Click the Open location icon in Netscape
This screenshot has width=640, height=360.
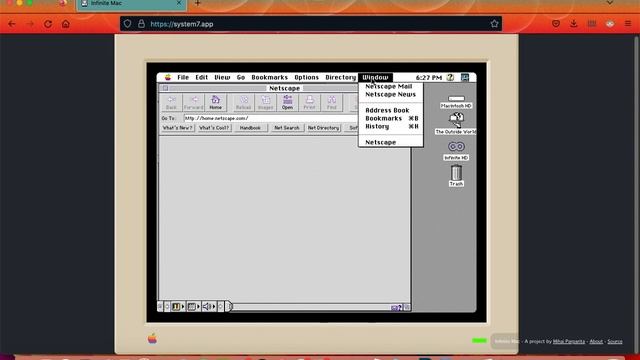click(287, 102)
